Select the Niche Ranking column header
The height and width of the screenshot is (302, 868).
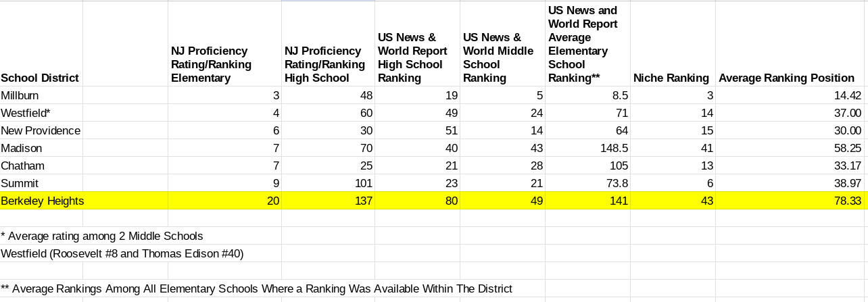tap(672, 78)
